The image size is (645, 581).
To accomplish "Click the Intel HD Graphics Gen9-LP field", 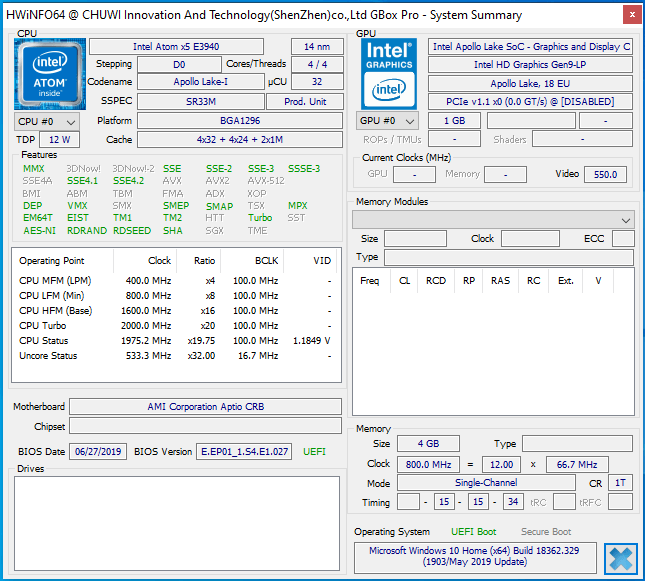I will click(530, 65).
